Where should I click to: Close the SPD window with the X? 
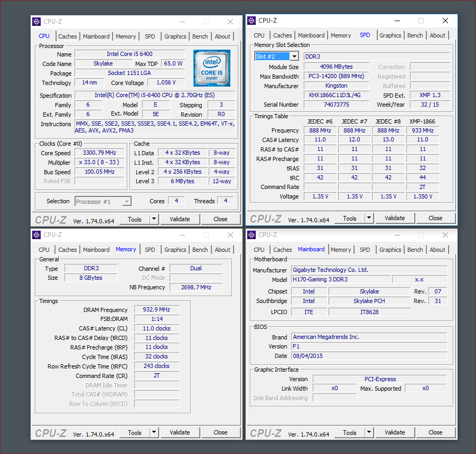click(x=445, y=21)
